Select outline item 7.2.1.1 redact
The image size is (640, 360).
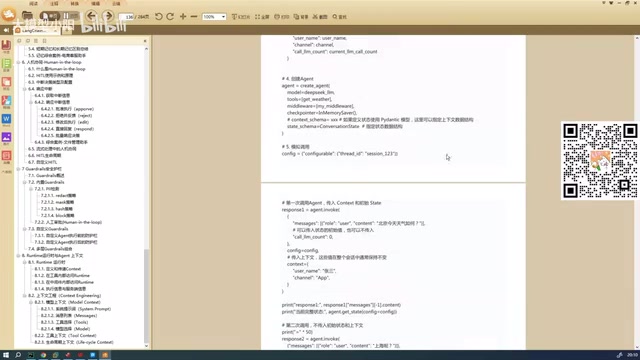point(58,196)
